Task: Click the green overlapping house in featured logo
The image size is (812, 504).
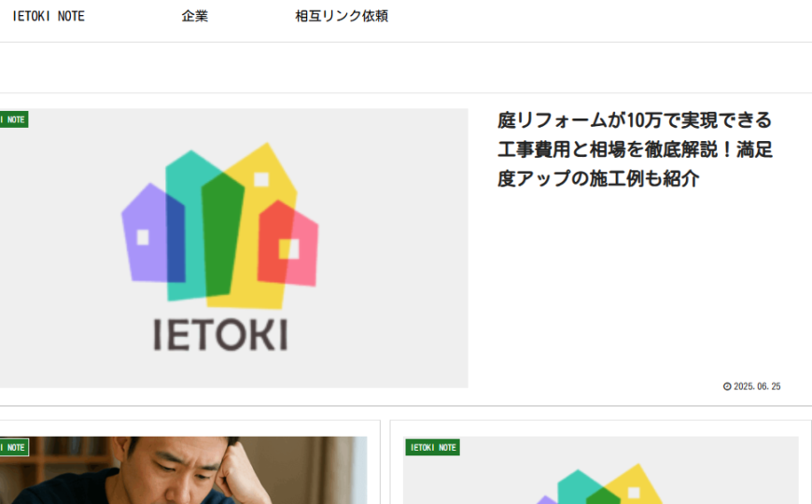Action: [x=221, y=234]
